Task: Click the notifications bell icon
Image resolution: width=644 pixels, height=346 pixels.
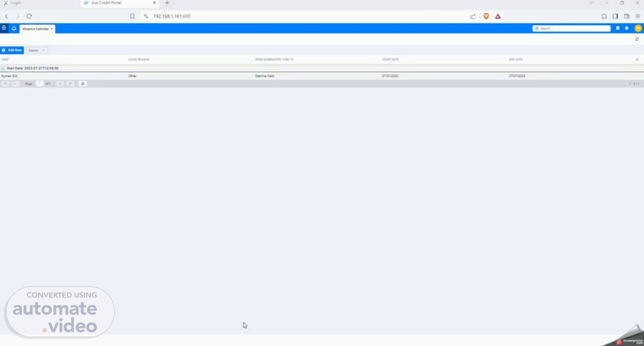Action: (627, 28)
